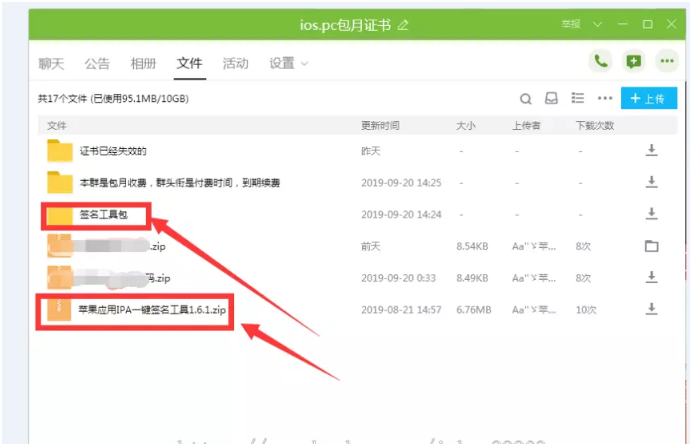Click the edit pencil next to group name
This screenshot has height=444, width=690.
(403, 24)
